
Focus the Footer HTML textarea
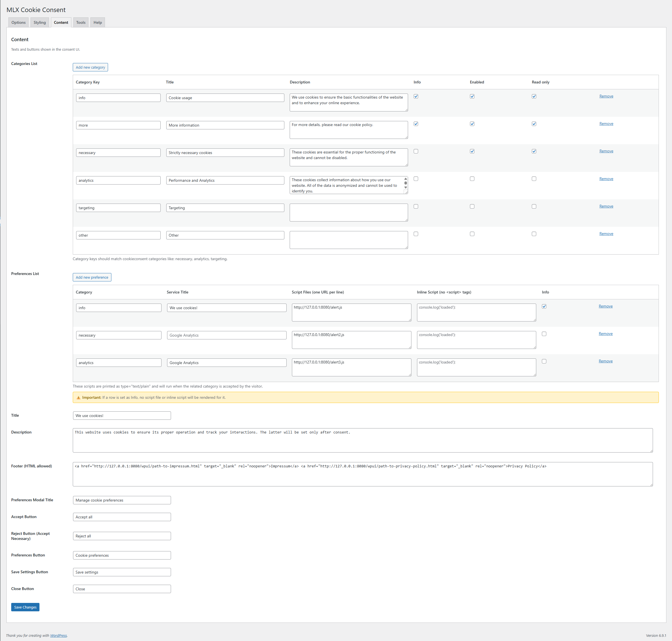pos(363,474)
